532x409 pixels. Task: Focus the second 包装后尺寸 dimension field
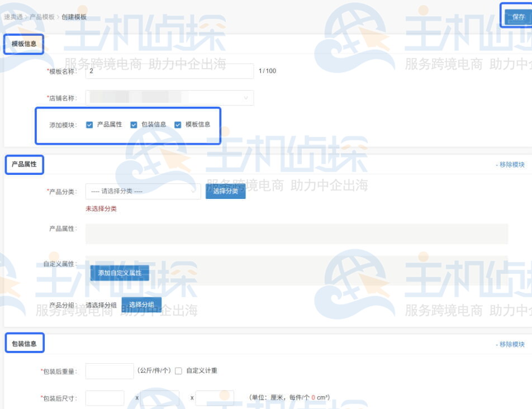tap(160, 398)
